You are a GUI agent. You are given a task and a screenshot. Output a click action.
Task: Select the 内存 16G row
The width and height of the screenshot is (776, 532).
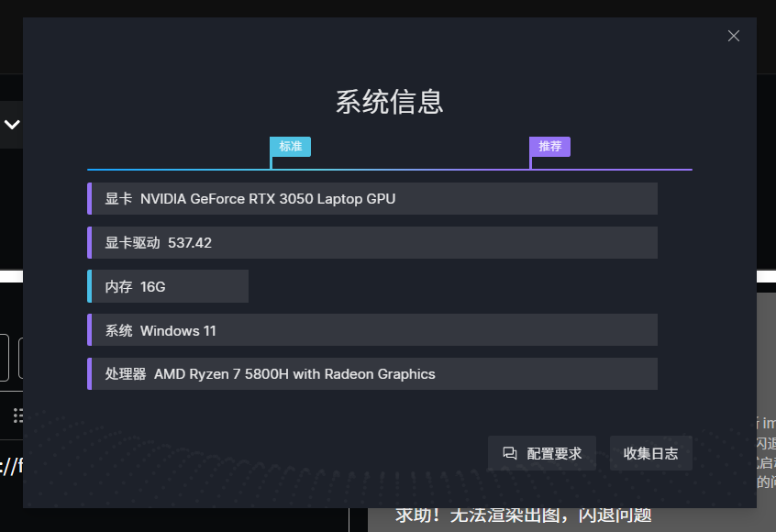pyautogui.click(x=168, y=286)
